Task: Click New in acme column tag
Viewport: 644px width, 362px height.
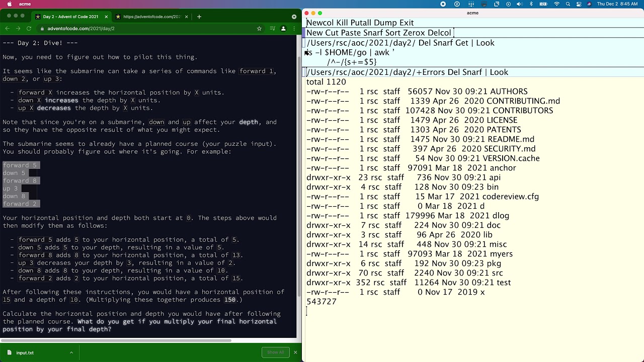Action: coord(314,33)
